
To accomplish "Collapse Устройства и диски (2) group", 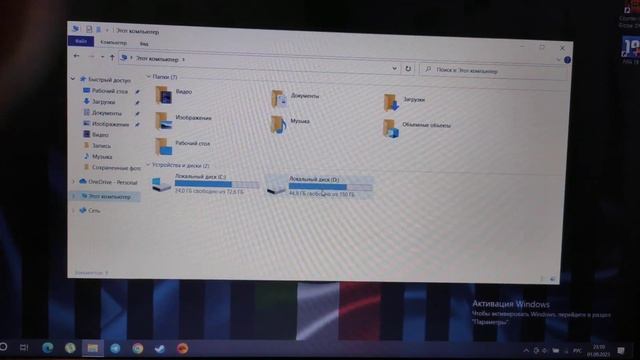I will (x=148, y=164).
